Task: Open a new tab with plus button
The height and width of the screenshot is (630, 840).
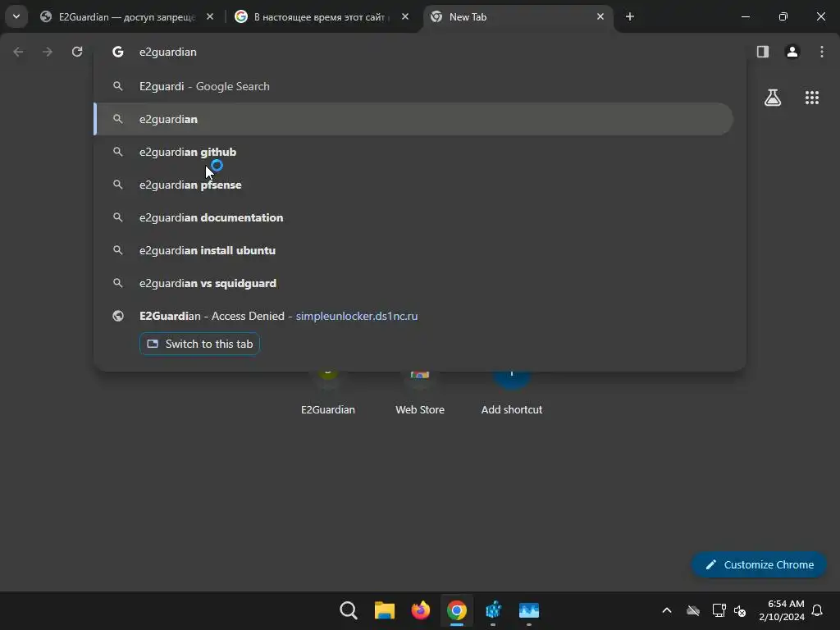Action: coord(630,17)
